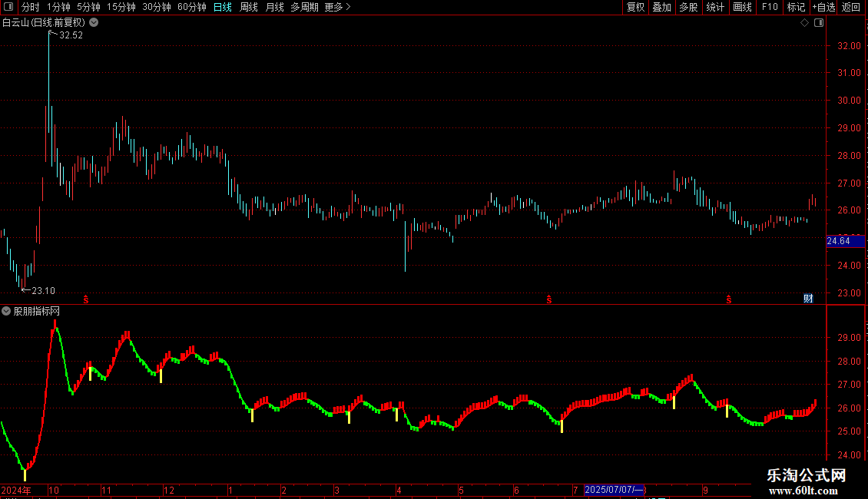This screenshot has height=499, width=868.
Task: Select the 1分钟 period
Action: pos(58,7)
